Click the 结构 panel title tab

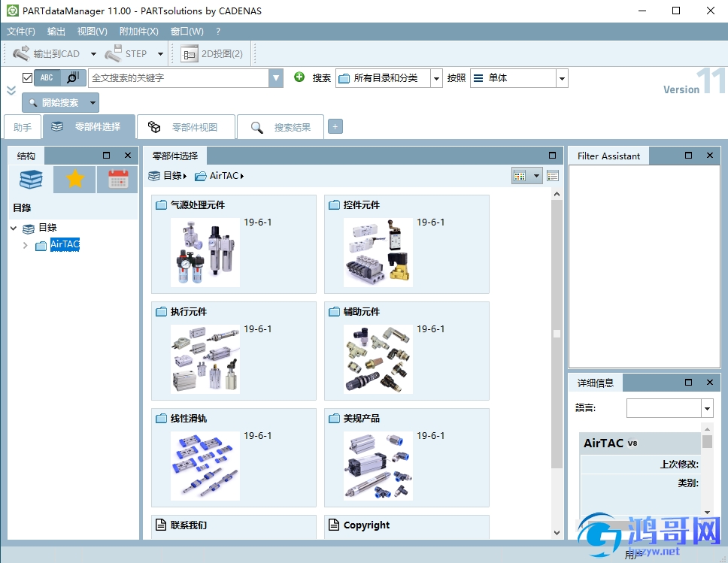click(x=26, y=156)
